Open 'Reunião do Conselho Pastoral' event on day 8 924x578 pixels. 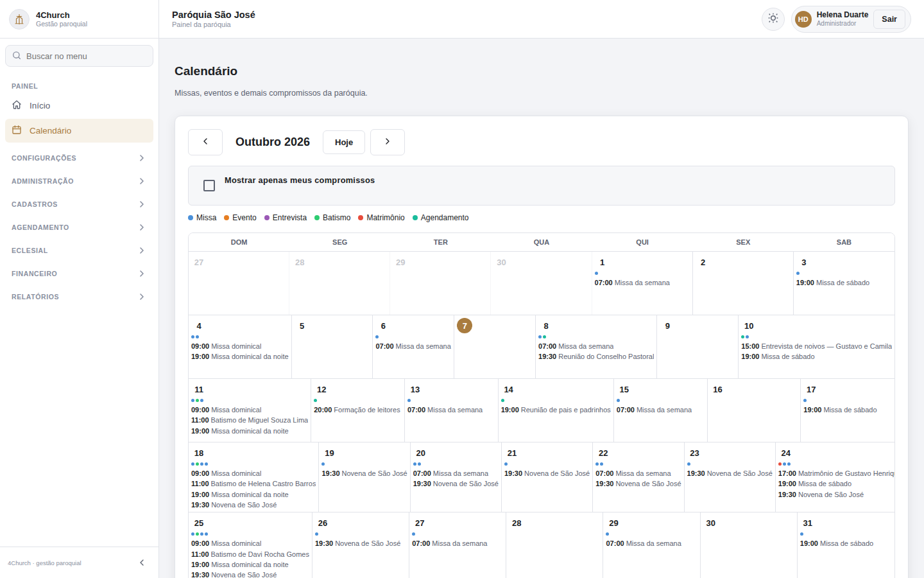[x=596, y=356]
